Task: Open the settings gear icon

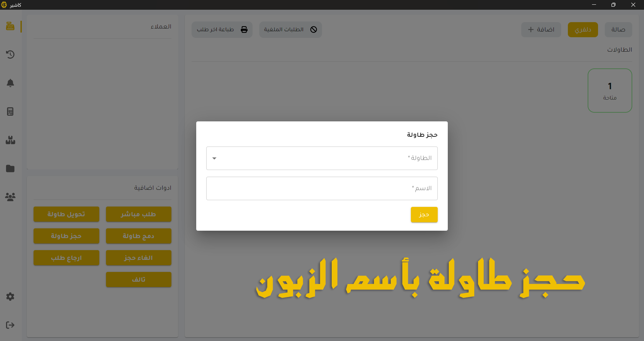Action: click(10, 296)
